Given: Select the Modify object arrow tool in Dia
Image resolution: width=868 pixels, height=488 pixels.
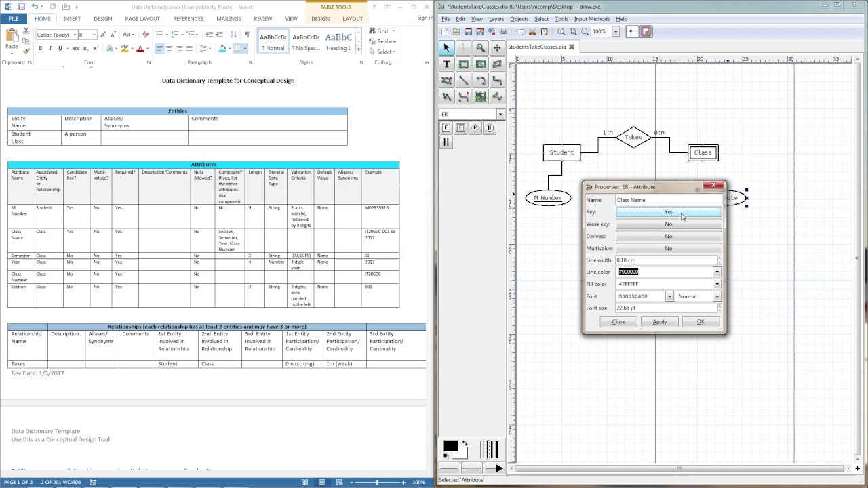Looking at the screenshot, I should [x=446, y=47].
